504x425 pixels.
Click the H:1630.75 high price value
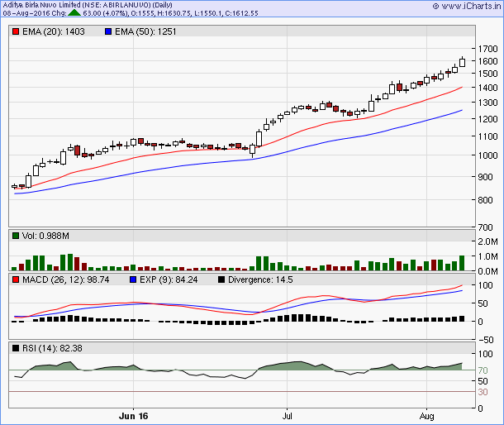[174, 13]
